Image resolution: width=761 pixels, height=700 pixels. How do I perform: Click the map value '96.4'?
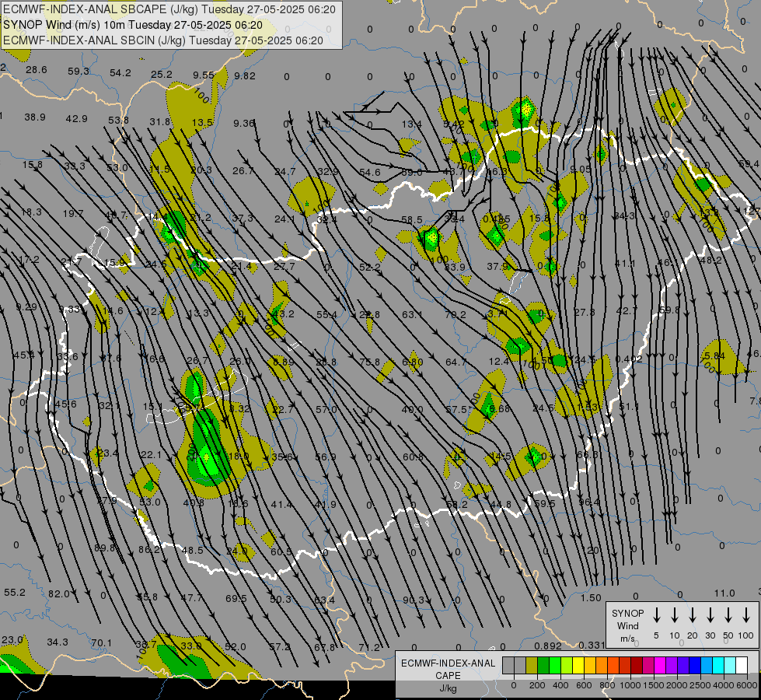point(588,502)
